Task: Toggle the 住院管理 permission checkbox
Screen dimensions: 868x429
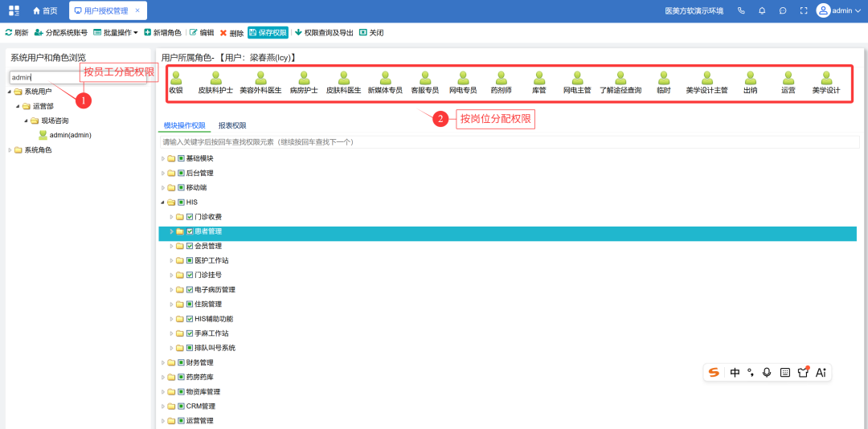Action: click(x=190, y=304)
